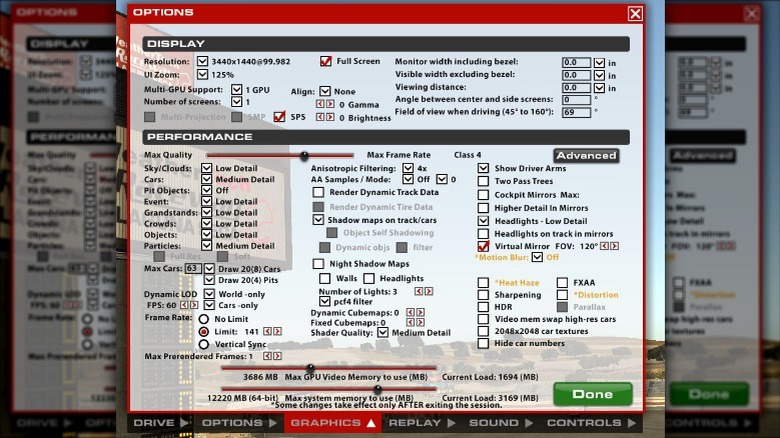The height and width of the screenshot is (438, 780).
Task: Go to the Sound tab
Action: (x=500, y=424)
